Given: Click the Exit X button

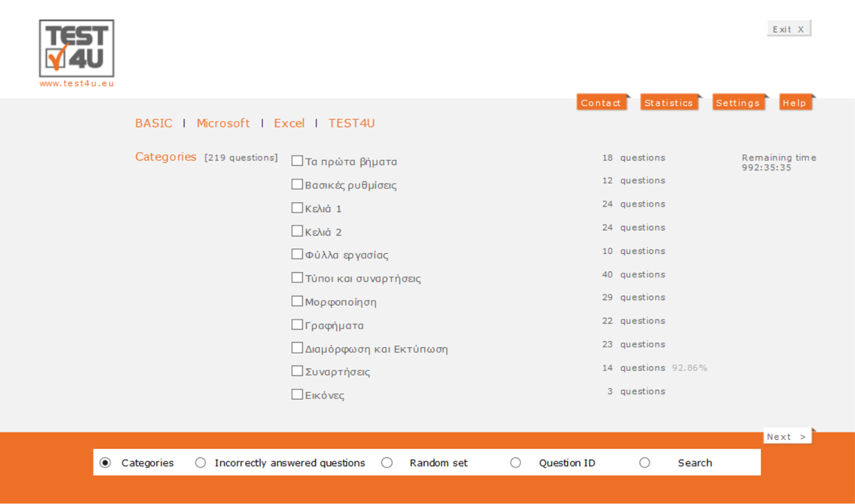Looking at the screenshot, I should click(788, 29).
